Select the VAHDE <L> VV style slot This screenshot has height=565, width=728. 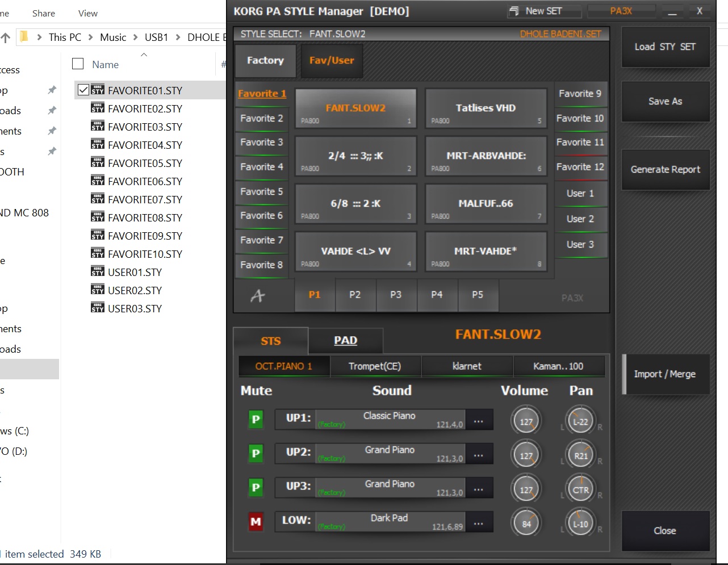[356, 251]
